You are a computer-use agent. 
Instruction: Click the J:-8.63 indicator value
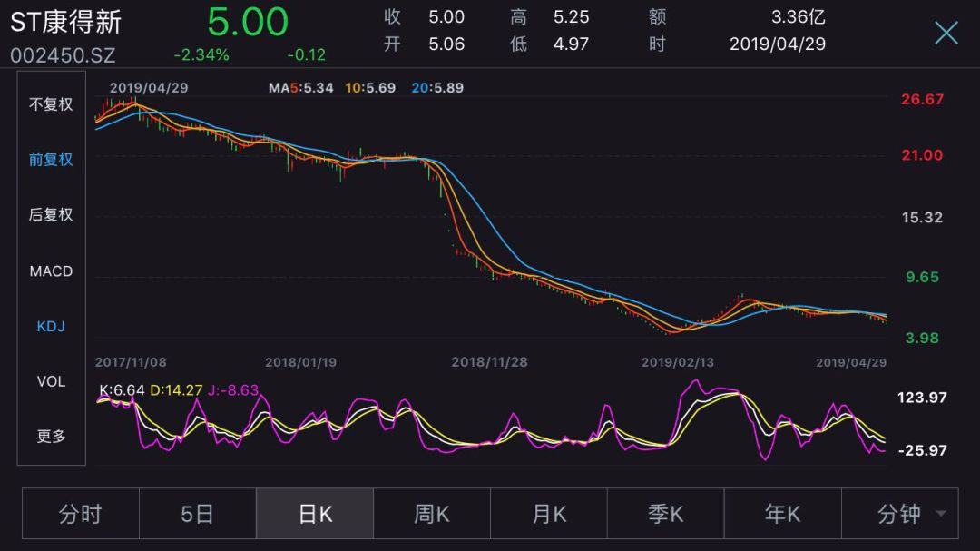[x=233, y=390]
